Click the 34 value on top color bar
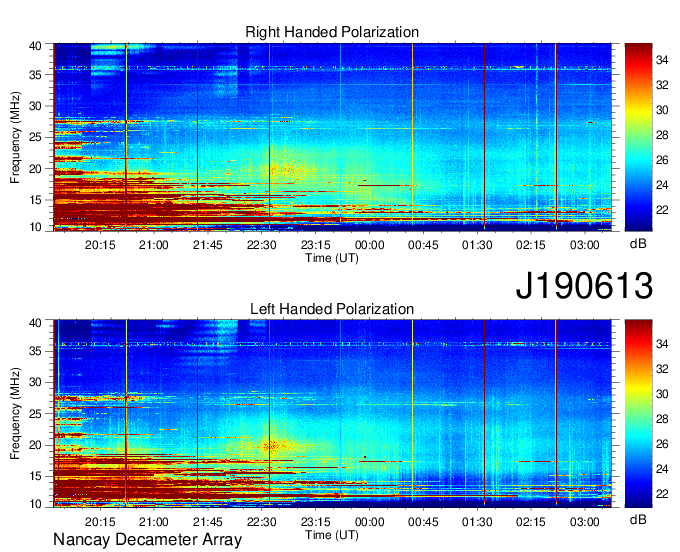 (662, 60)
